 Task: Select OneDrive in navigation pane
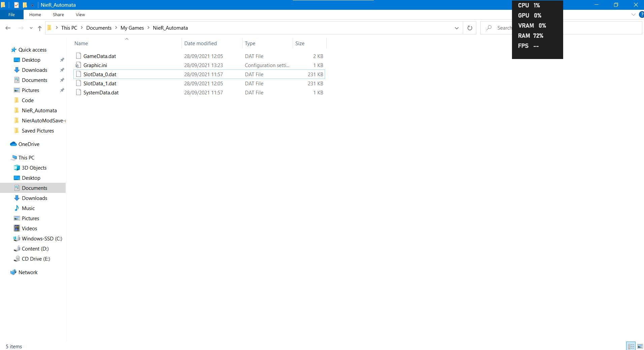point(29,144)
